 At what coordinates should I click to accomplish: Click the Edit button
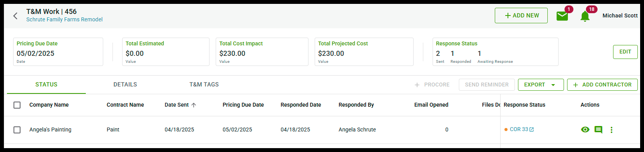pyautogui.click(x=625, y=52)
